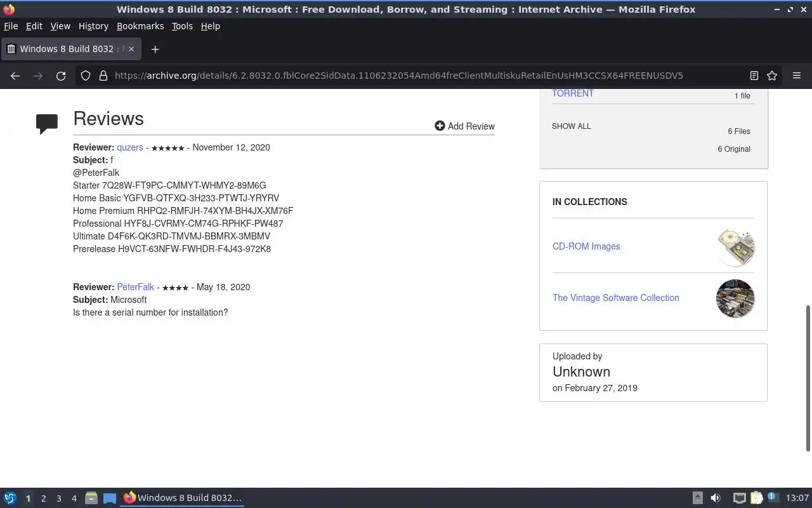Open the file manager in taskbar
This screenshot has height=508, width=812.
[x=91, y=498]
